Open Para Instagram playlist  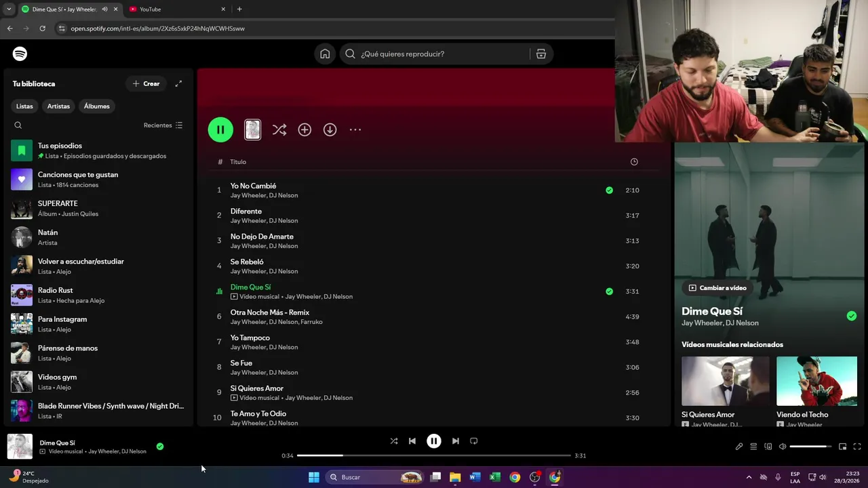tap(98, 324)
